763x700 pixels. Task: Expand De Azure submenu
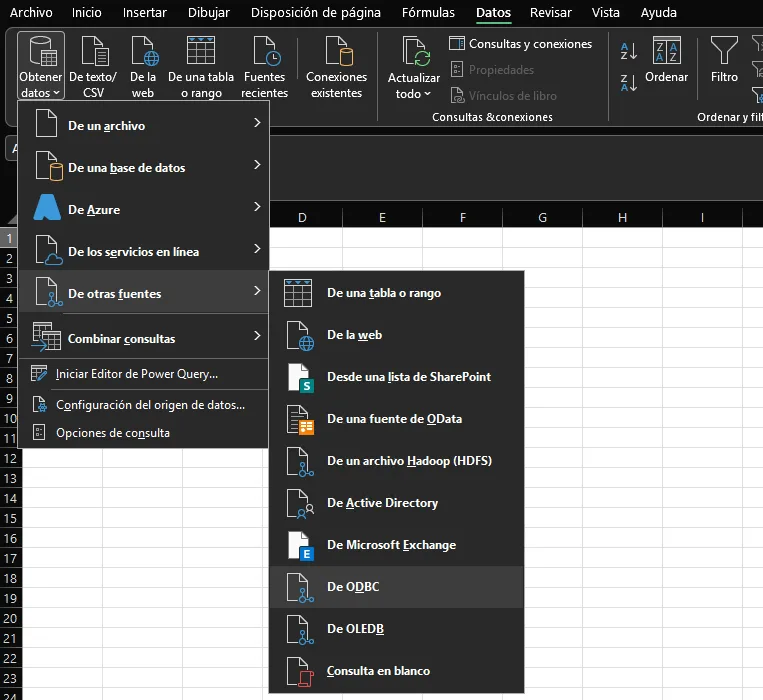(x=144, y=208)
